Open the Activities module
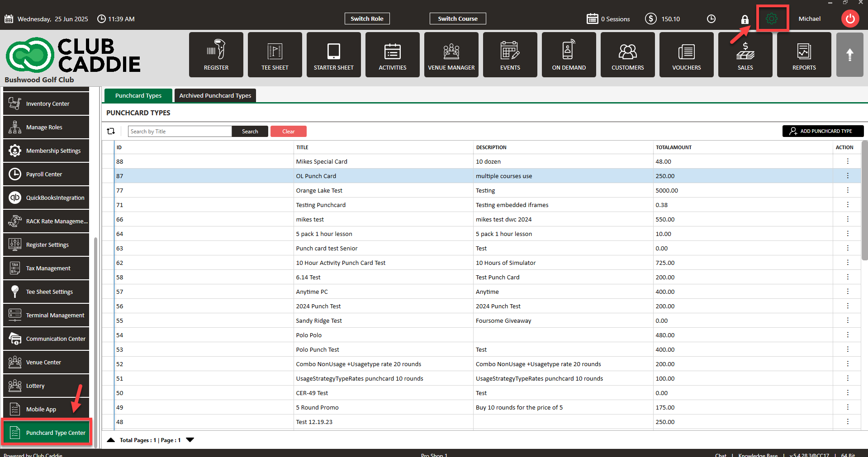The width and height of the screenshot is (868, 457). [x=393, y=55]
